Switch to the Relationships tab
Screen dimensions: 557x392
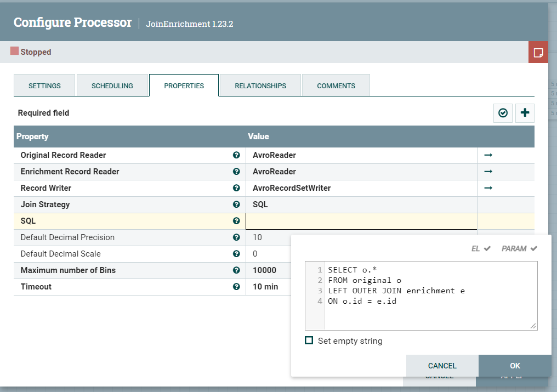(260, 86)
